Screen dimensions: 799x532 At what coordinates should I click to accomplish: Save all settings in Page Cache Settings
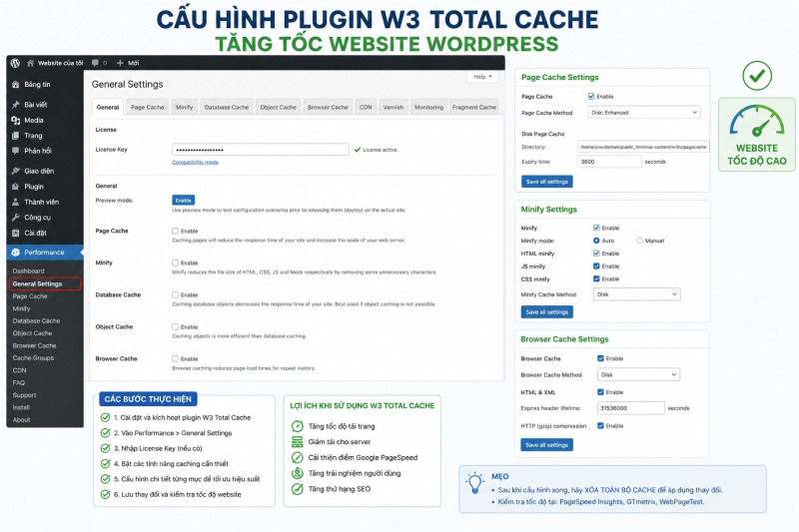pos(546,182)
